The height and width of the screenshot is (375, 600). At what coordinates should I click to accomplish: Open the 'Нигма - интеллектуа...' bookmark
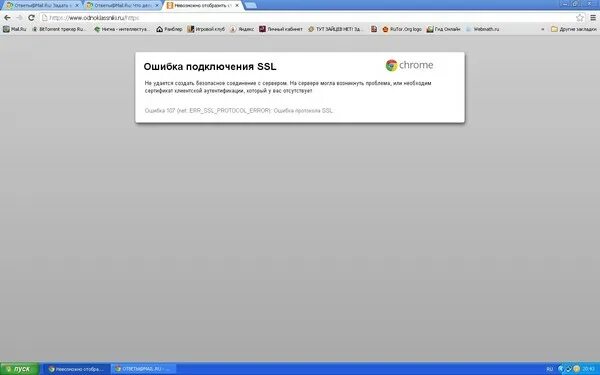tap(122, 29)
